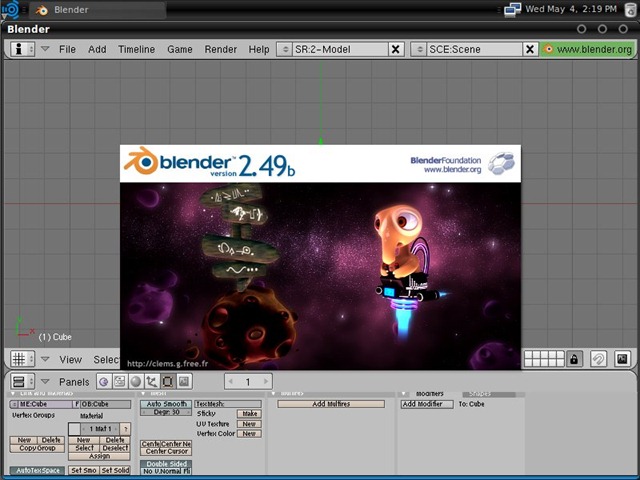
Task: Open the system menu logo at top-left
Action: click(x=11, y=9)
